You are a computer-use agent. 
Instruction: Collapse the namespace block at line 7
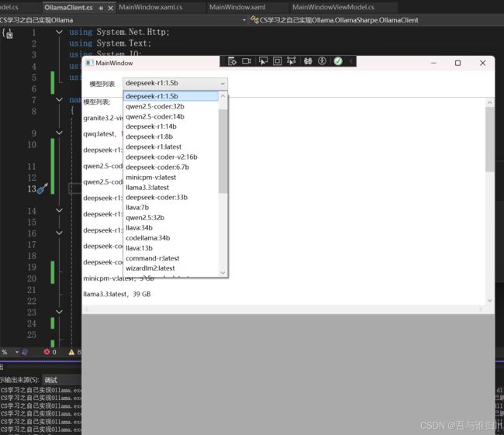[x=59, y=100]
